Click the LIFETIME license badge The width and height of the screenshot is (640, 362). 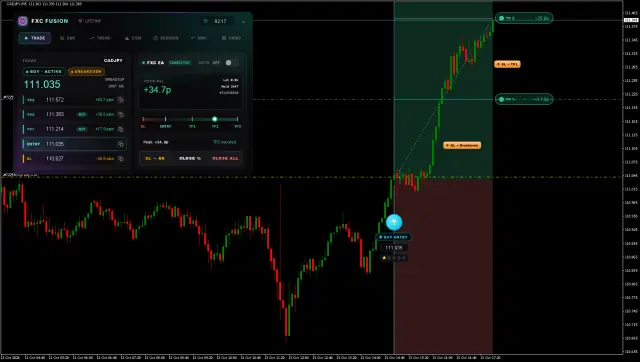(90, 21)
